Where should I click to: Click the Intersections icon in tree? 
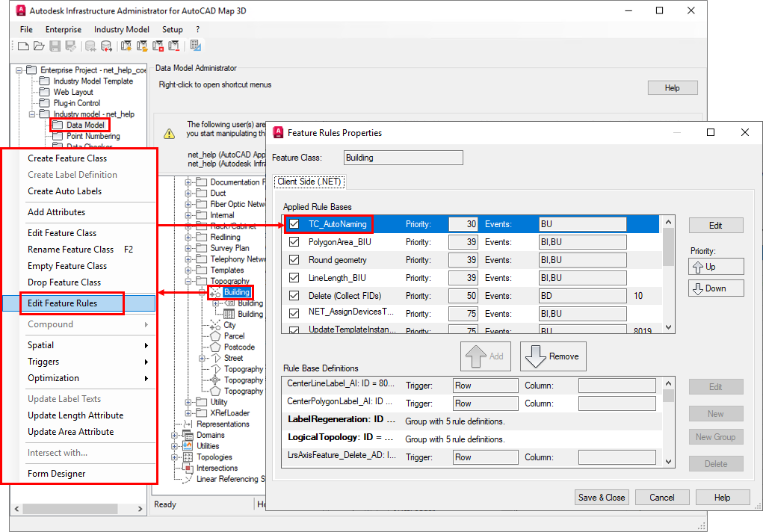tap(187, 468)
